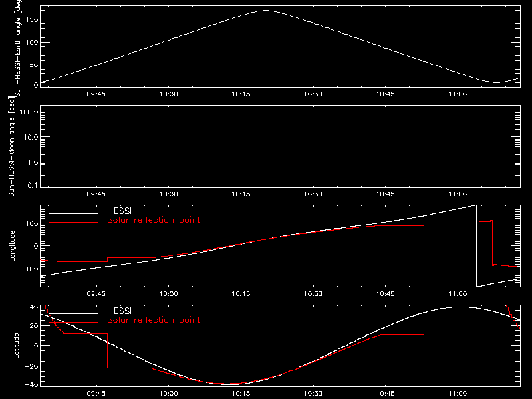Click the 10.0 tick in Moon angle plot

coord(31,138)
